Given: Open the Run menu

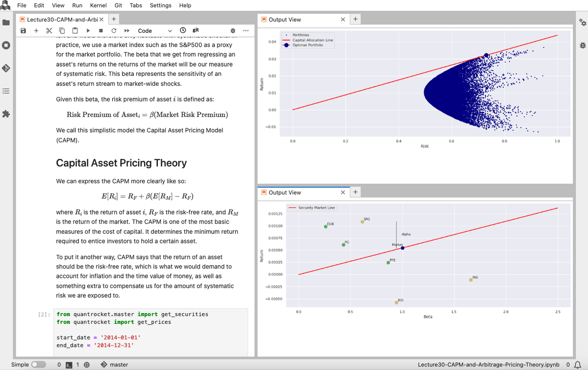Looking at the screenshot, I should (x=77, y=5).
